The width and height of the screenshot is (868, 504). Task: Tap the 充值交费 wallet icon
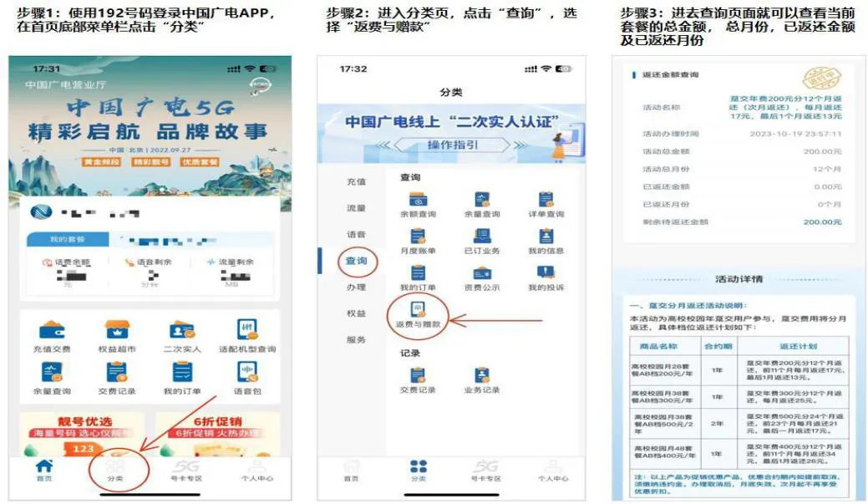click(x=52, y=331)
